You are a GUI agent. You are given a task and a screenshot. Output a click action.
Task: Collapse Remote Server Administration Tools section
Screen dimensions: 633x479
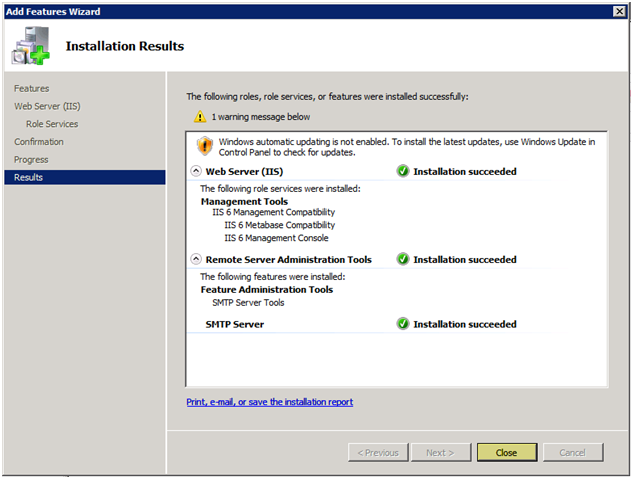pos(196,259)
